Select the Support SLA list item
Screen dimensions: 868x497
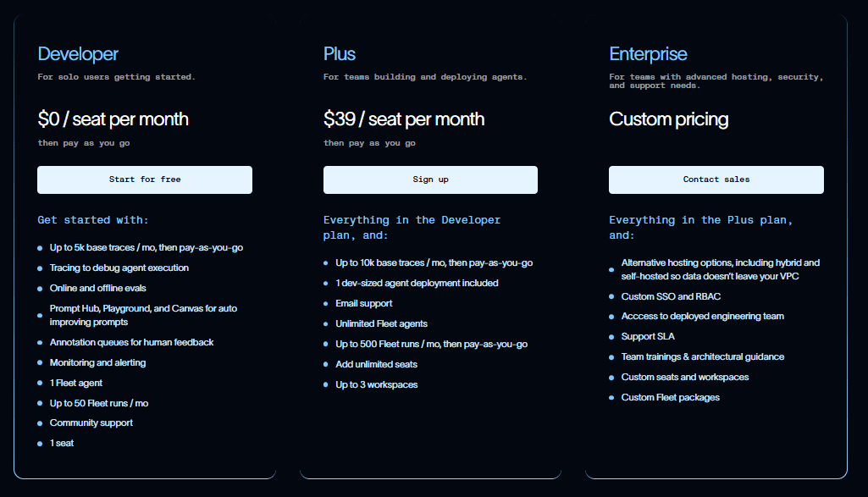coord(648,336)
